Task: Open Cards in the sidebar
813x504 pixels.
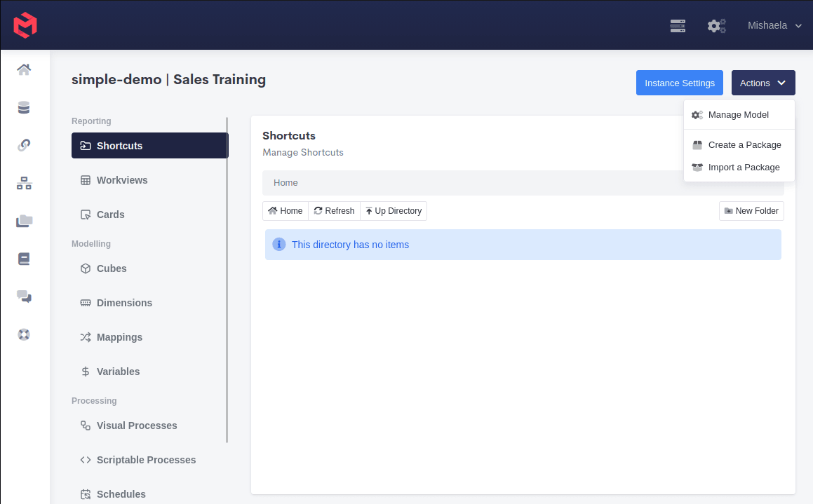Action: pos(149,214)
